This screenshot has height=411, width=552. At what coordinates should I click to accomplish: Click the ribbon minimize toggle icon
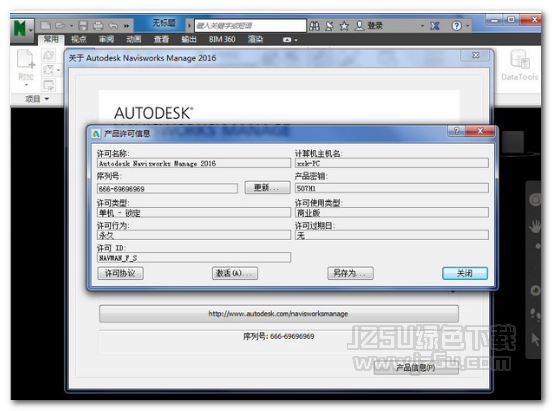[287, 40]
